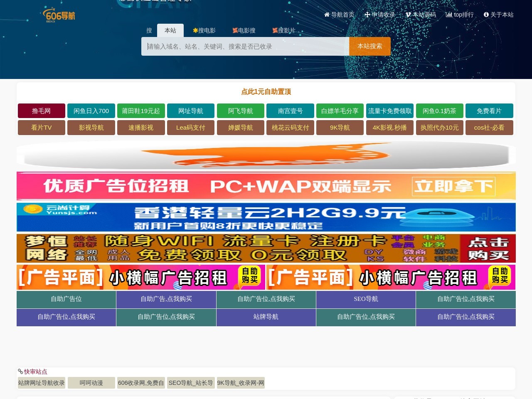The width and height of the screenshot is (532, 399).
Task: Click the link icon beside 快审站点
Action: 20,372
